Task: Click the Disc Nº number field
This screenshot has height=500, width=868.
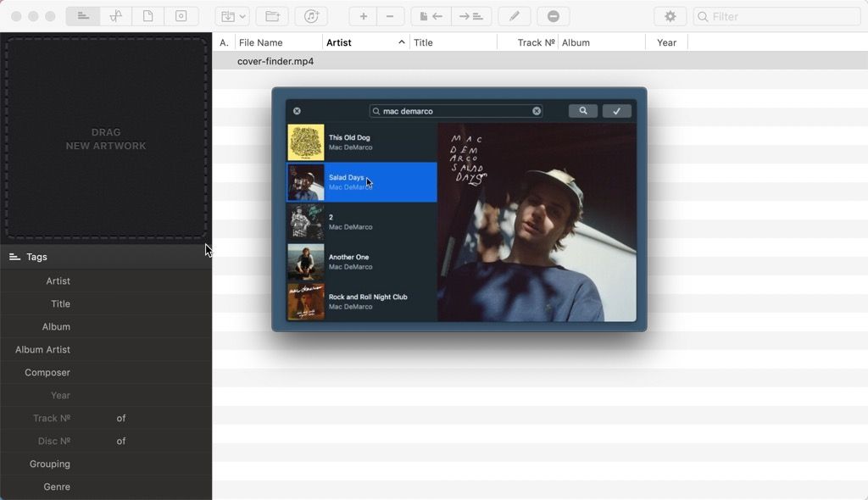Action: [94, 441]
